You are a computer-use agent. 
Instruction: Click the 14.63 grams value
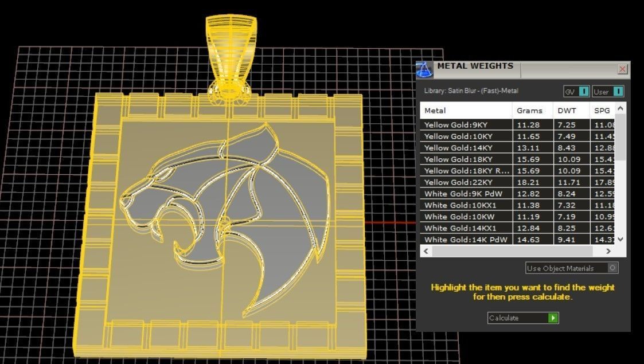click(x=528, y=240)
